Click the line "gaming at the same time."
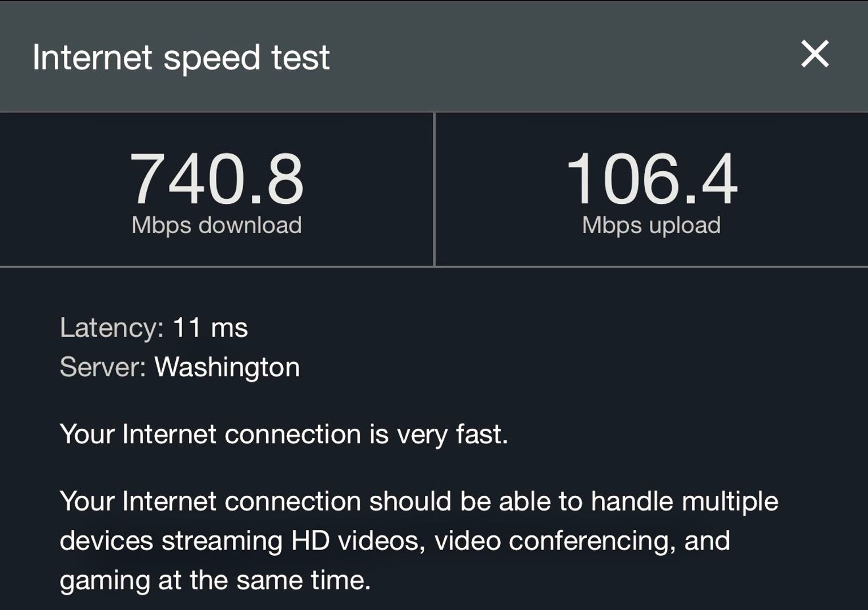The height and width of the screenshot is (610, 868). tap(215, 580)
